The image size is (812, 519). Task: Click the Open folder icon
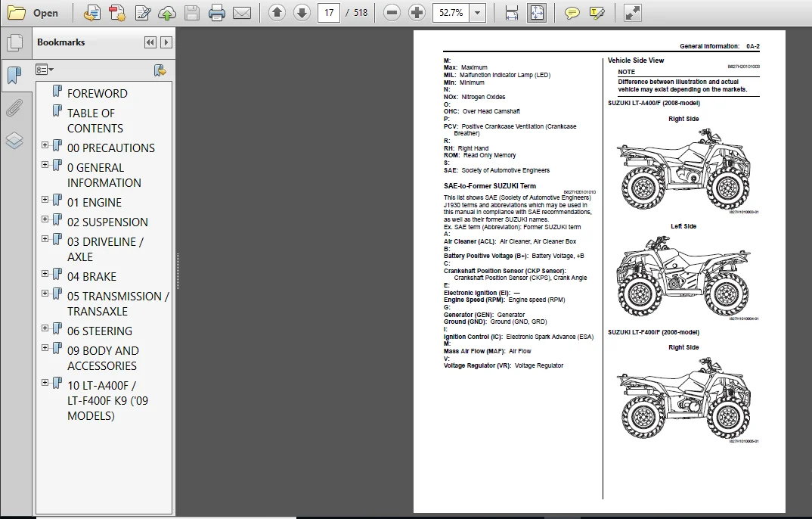[x=17, y=12]
